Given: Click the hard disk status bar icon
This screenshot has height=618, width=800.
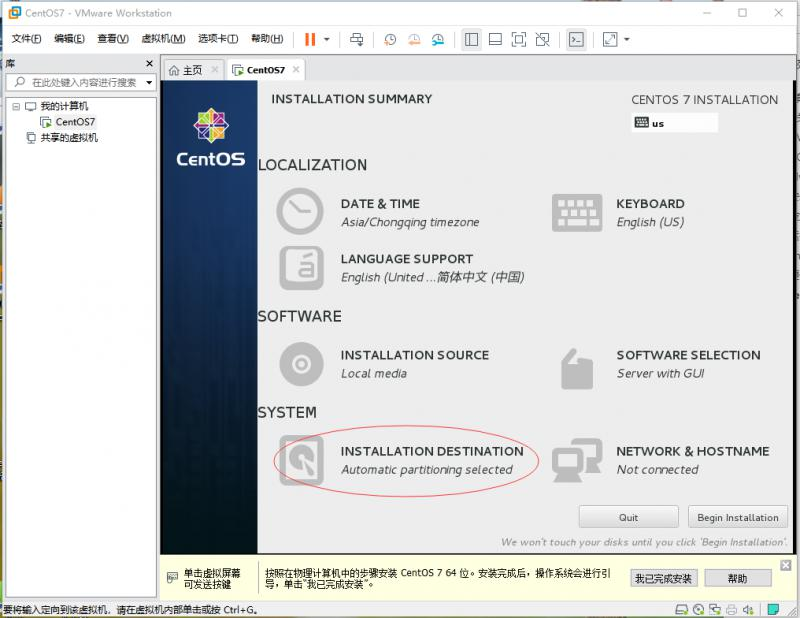Looking at the screenshot, I should [681, 609].
